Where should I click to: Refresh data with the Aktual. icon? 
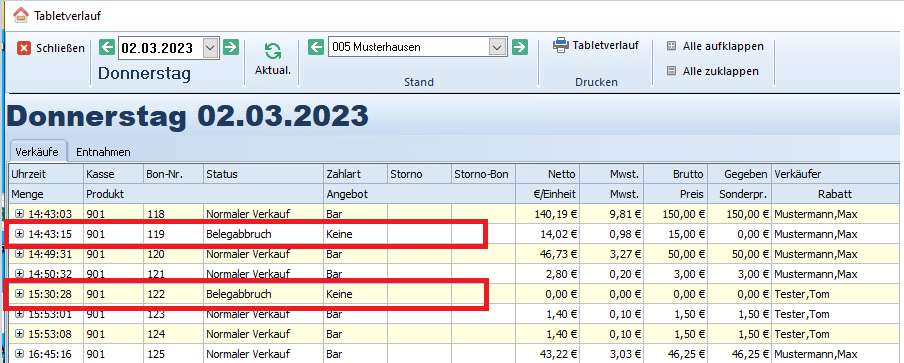[x=273, y=52]
